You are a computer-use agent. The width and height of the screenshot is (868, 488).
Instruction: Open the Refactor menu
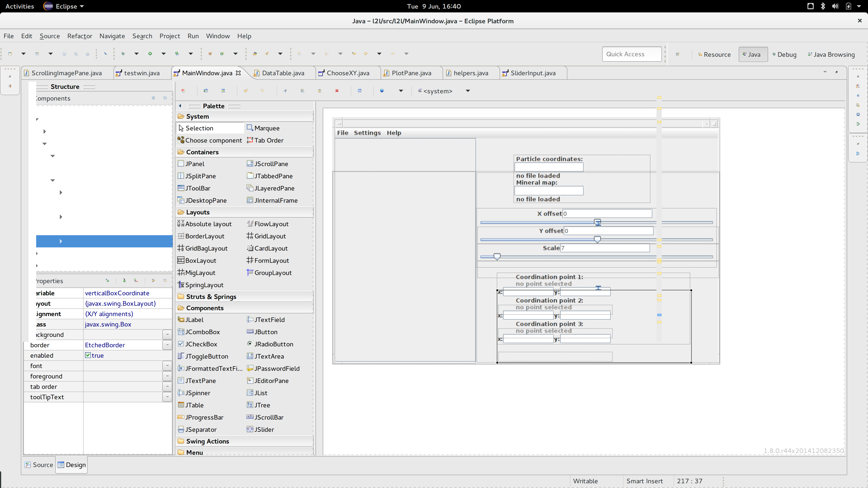pos(80,36)
